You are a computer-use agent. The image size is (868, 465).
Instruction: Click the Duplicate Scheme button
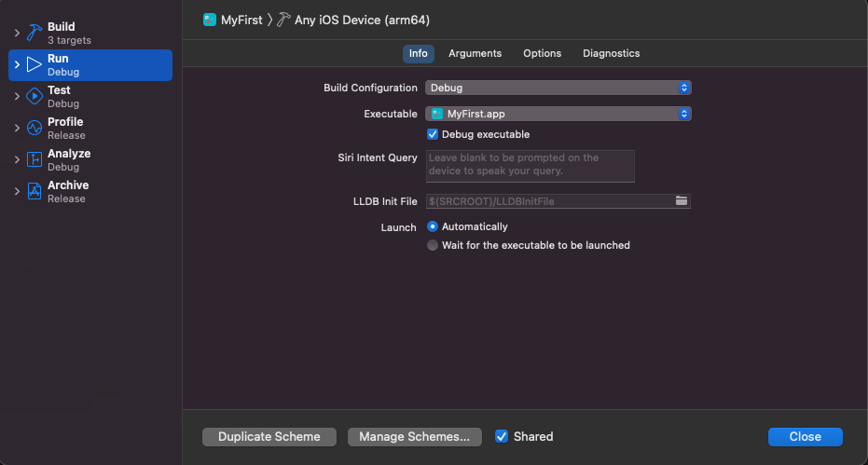point(269,437)
